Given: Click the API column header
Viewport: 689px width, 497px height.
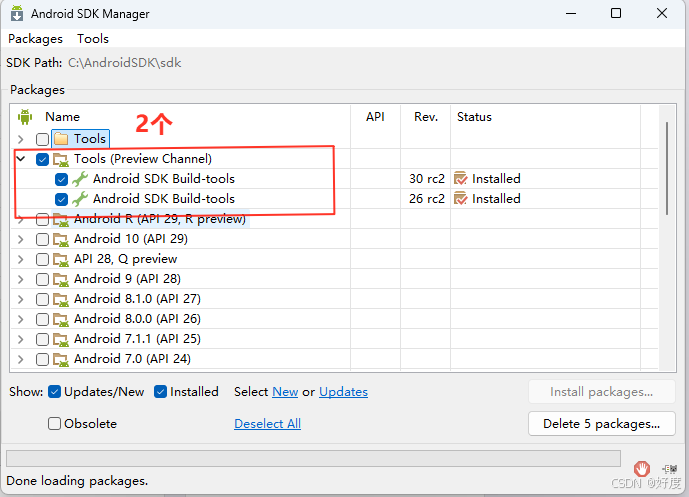Looking at the screenshot, I should click(375, 117).
